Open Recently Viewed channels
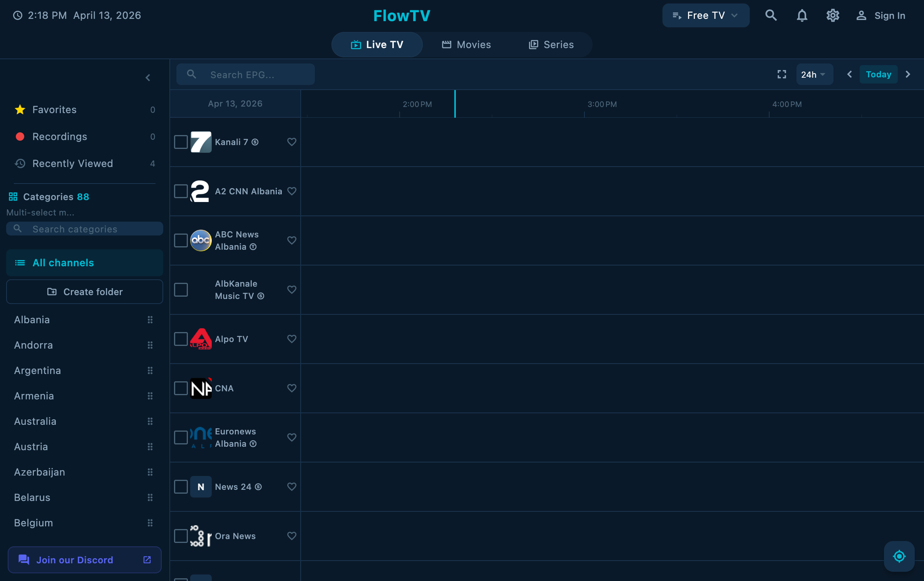Screen dimensions: 924x581 click(73, 163)
